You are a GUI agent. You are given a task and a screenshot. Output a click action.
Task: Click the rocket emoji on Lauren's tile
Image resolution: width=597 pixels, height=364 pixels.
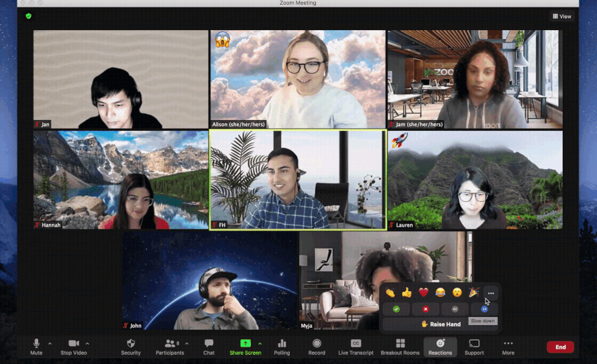(x=400, y=140)
